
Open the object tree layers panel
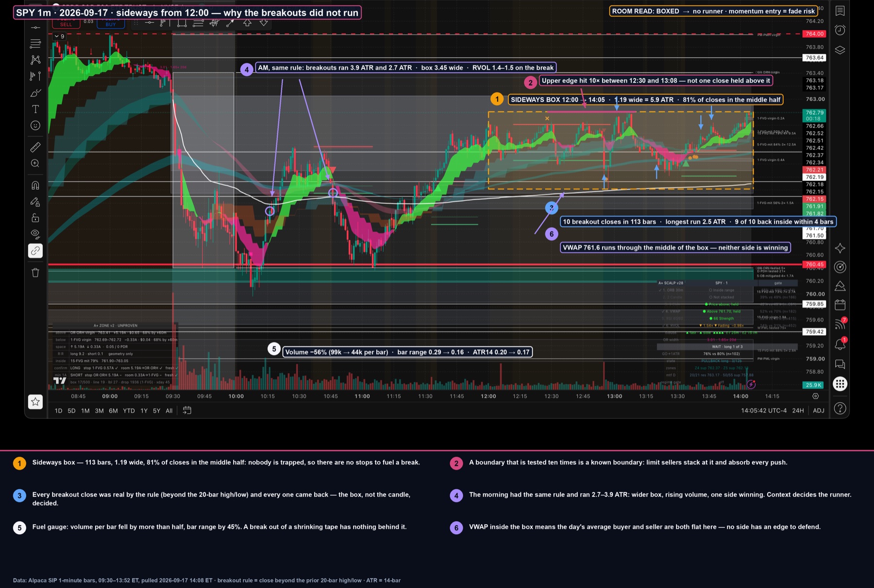coord(840,50)
